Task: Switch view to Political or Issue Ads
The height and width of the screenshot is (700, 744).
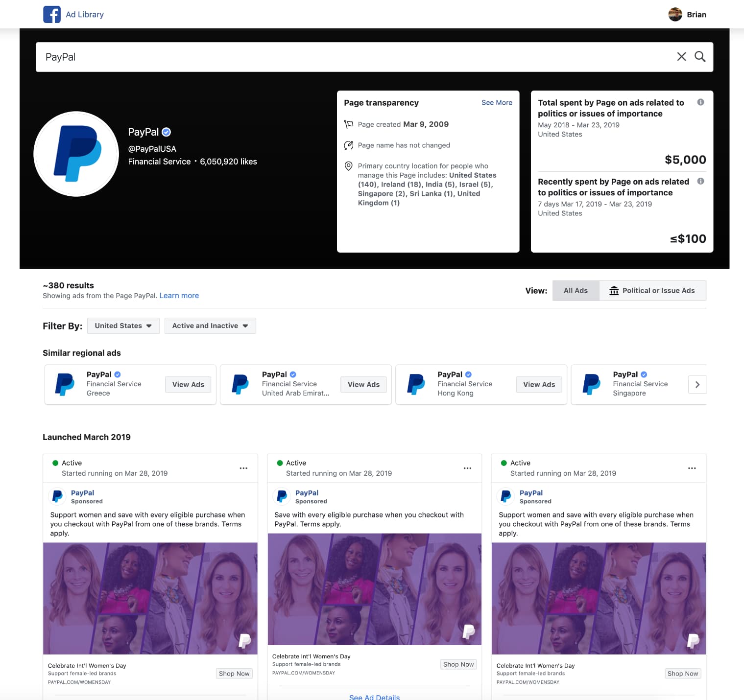Action: coord(652,291)
